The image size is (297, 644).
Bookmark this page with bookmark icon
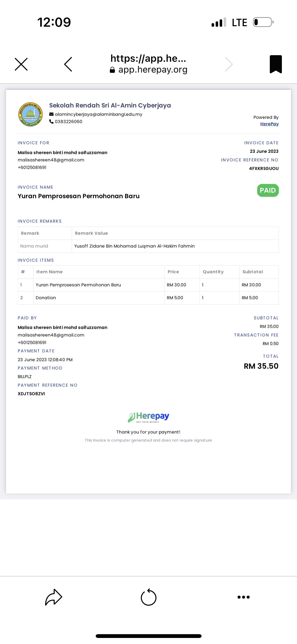click(276, 64)
